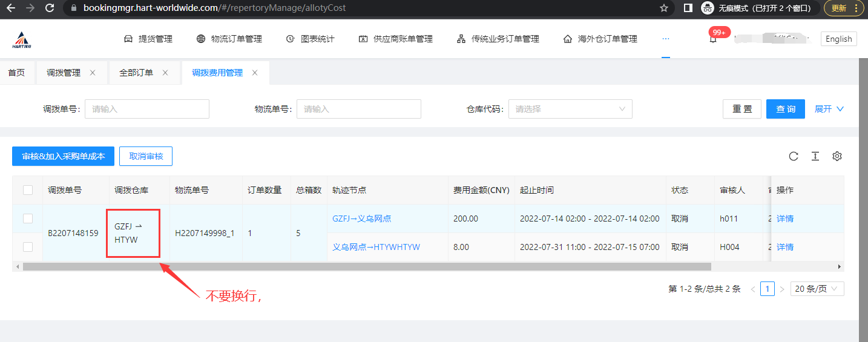Check the 义乌网点→HTYWHTYW row checkbox
868x342 pixels.
[x=28, y=247]
